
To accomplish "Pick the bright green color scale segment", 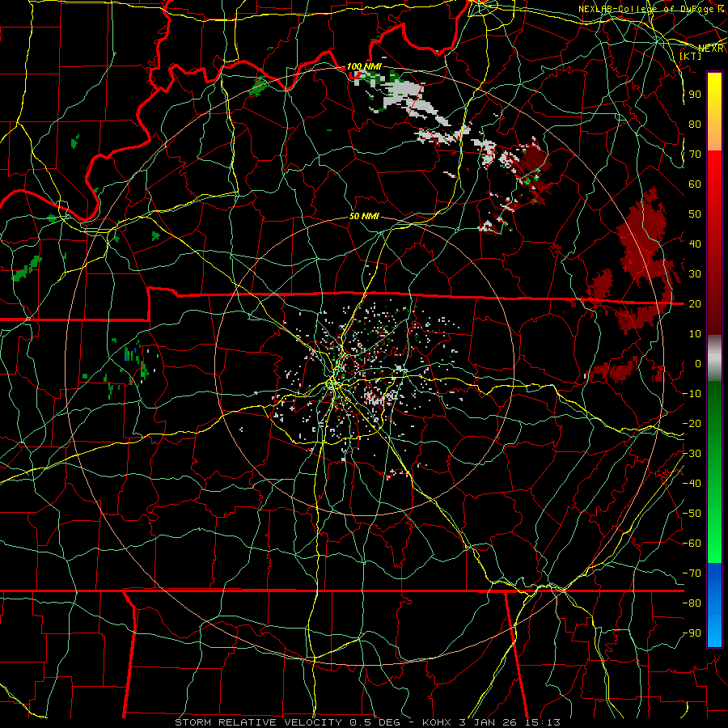I will (x=714, y=534).
